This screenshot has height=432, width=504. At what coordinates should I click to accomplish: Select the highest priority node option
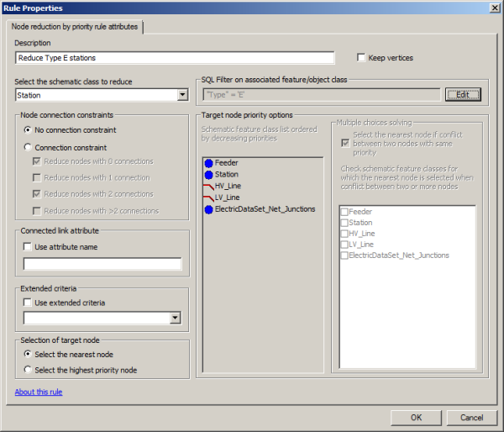(29, 370)
